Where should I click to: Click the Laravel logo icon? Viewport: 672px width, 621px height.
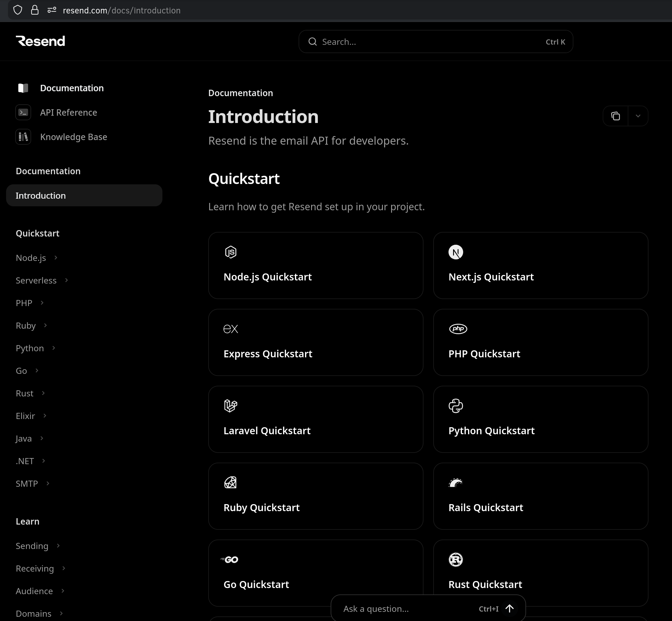(231, 406)
